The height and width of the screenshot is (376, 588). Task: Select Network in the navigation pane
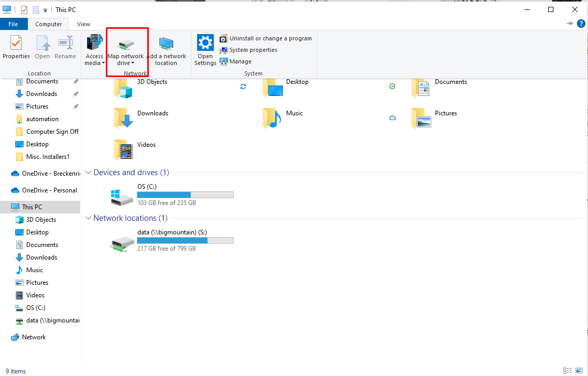[x=32, y=337]
